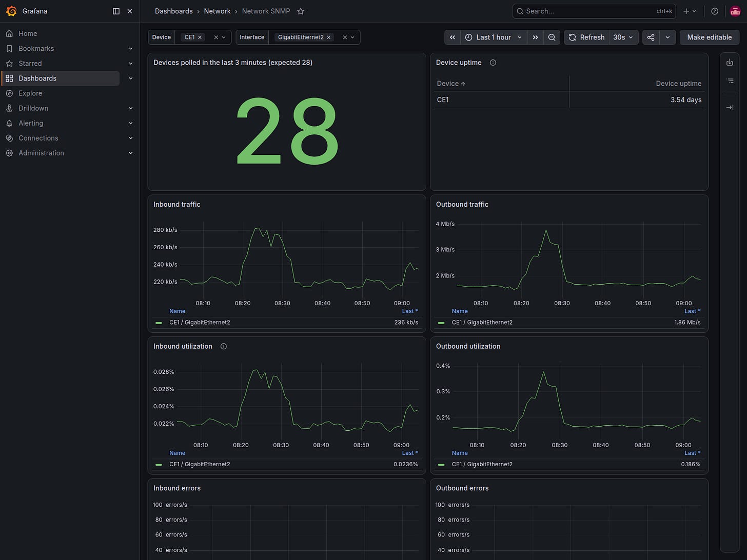The image size is (747, 560).
Task: Zoom out the time range
Action: (552, 37)
